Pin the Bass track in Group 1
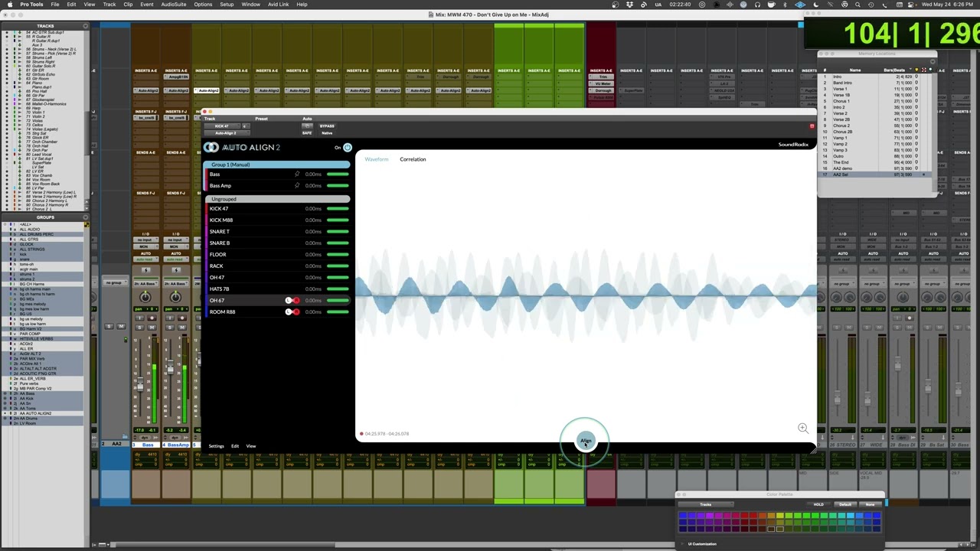 coord(297,174)
